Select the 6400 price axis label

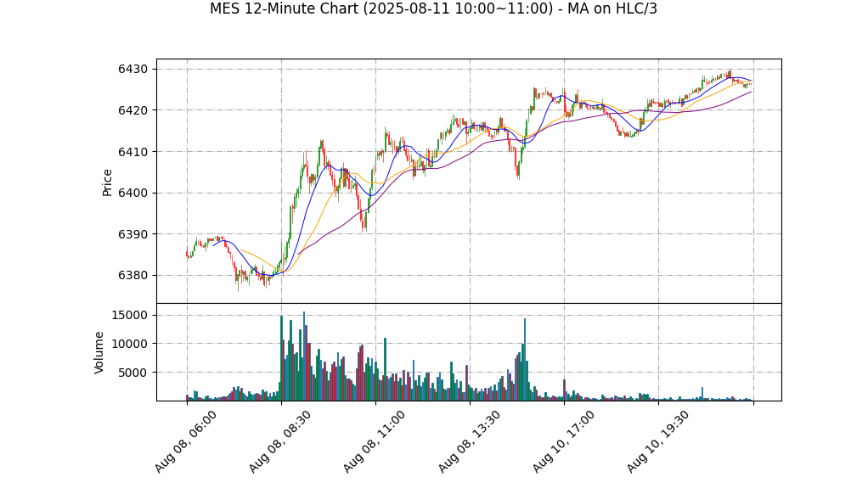tap(132, 194)
